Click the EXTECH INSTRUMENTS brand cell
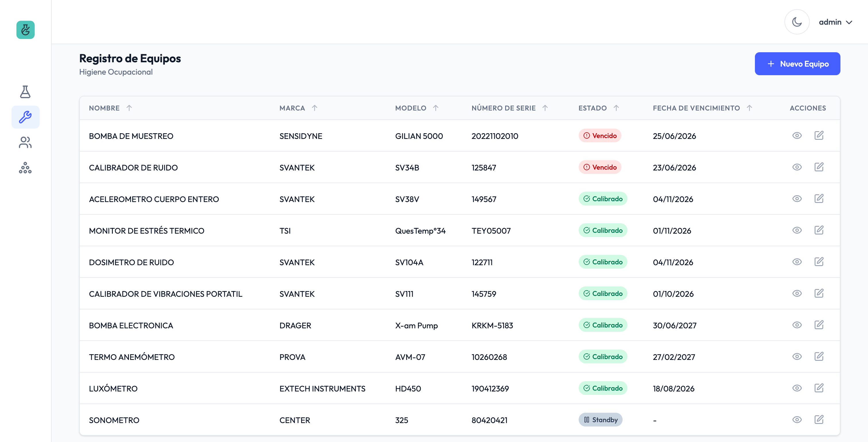This screenshot has height=442, width=868. pyautogui.click(x=322, y=389)
